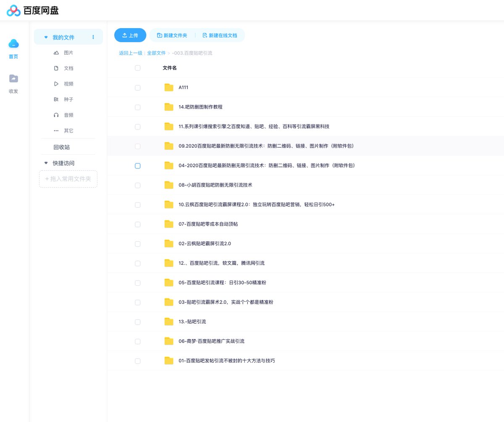Click the 拖入常用文件夹 drop area
Screen dimensions: 504x422
click(x=68, y=179)
